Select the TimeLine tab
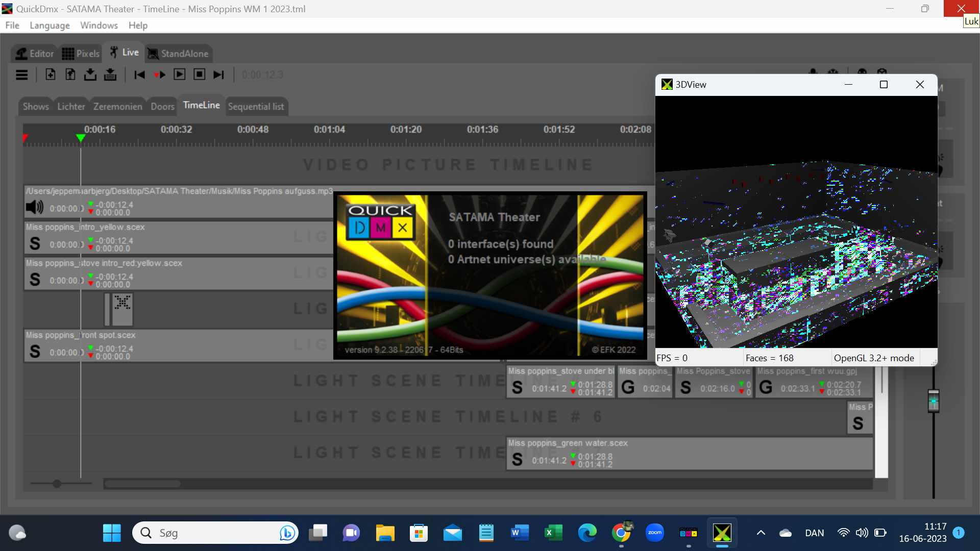The width and height of the screenshot is (980, 551). click(201, 105)
